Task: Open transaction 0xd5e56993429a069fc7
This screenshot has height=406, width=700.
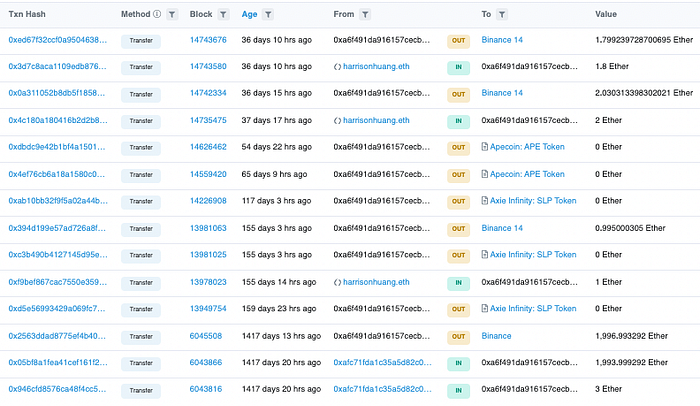Action: click(x=57, y=308)
